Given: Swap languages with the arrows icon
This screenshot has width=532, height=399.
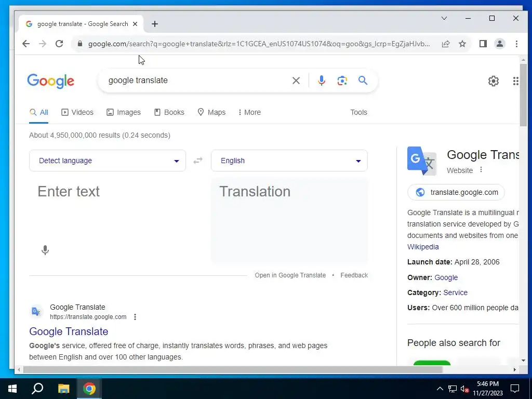Looking at the screenshot, I should pyautogui.click(x=198, y=161).
